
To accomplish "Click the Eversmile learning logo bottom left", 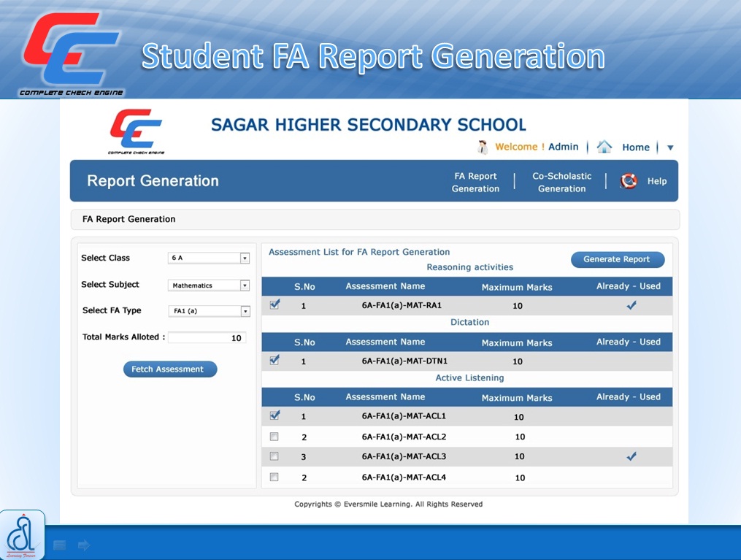I will [22, 535].
